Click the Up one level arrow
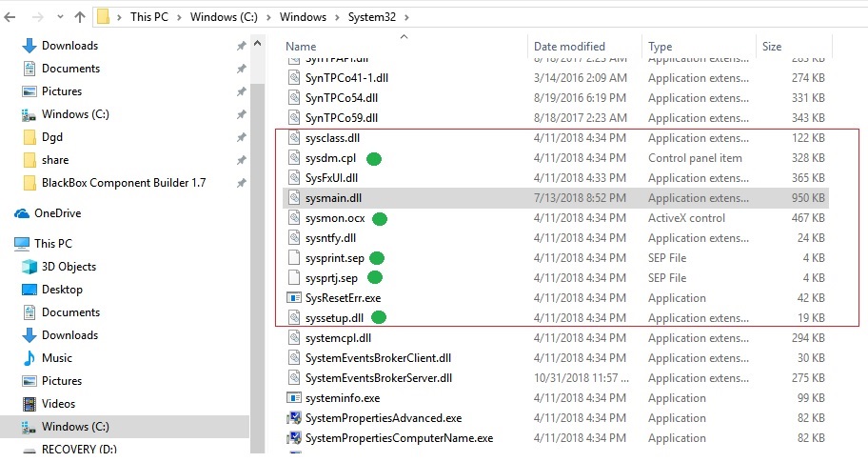 point(79,16)
